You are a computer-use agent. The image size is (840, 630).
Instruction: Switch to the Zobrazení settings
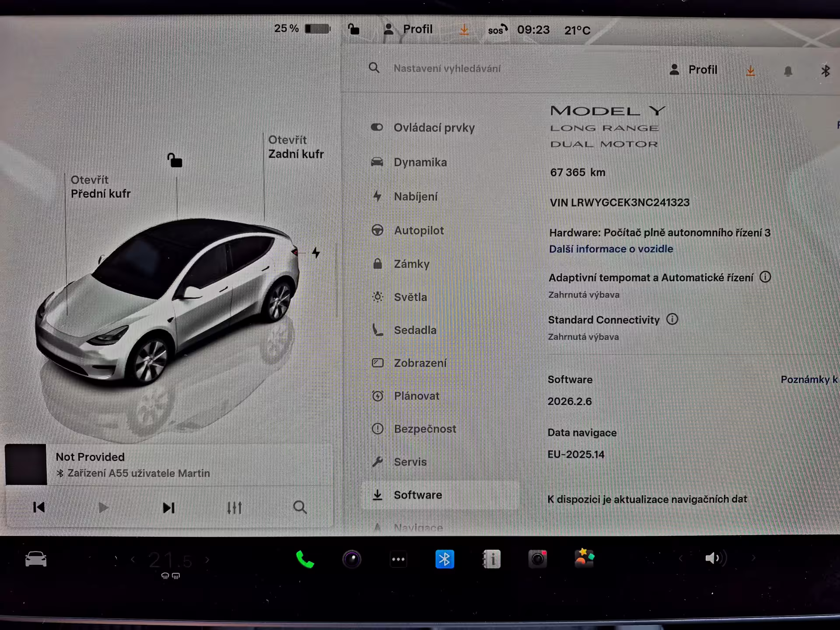click(x=409, y=363)
